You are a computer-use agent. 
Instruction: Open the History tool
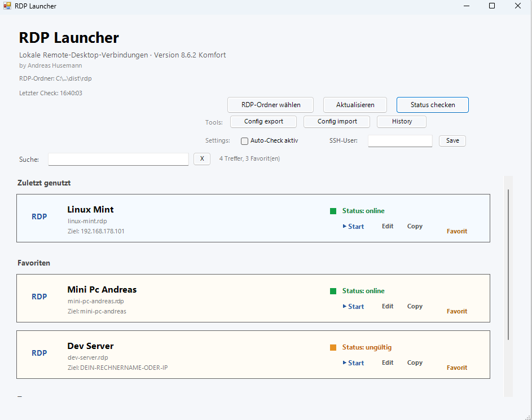pyautogui.click(x=401, y=121)
